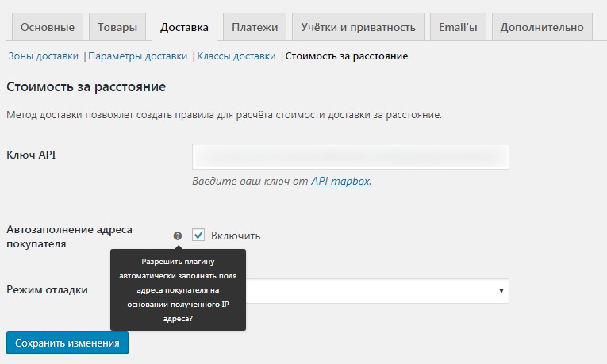Go to Параметры доставки section
607x364 pixels.
pyautogui.click(x=138, y=56)
